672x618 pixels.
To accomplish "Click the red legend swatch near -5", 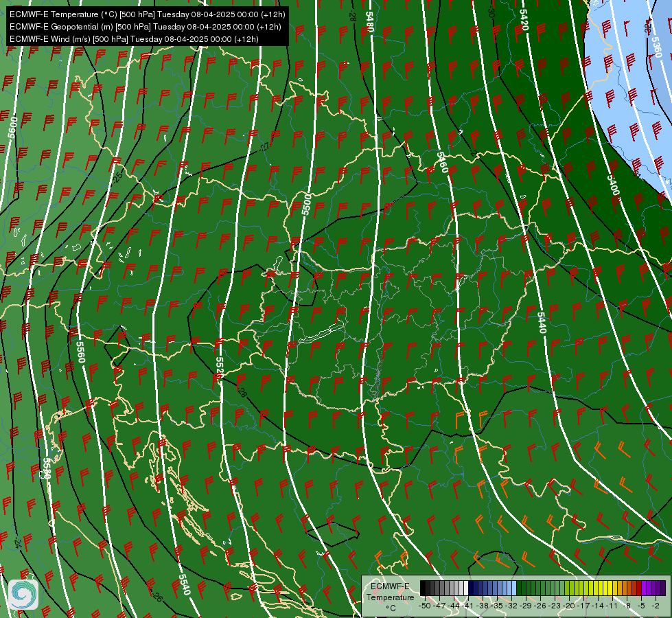I will pos(639,588).
